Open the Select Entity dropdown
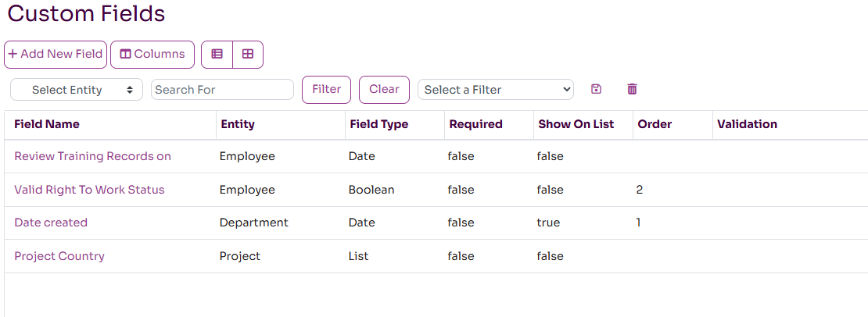The height and width of the screenshot is (317, 868). pyautogui.click(x=77, y=90)
